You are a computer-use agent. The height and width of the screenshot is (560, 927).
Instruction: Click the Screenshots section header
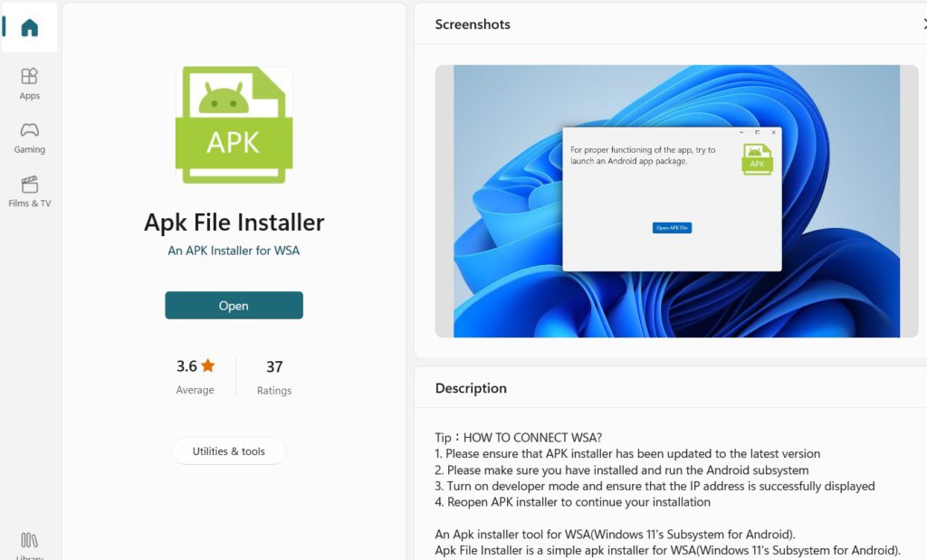click(x=473, y=24)
